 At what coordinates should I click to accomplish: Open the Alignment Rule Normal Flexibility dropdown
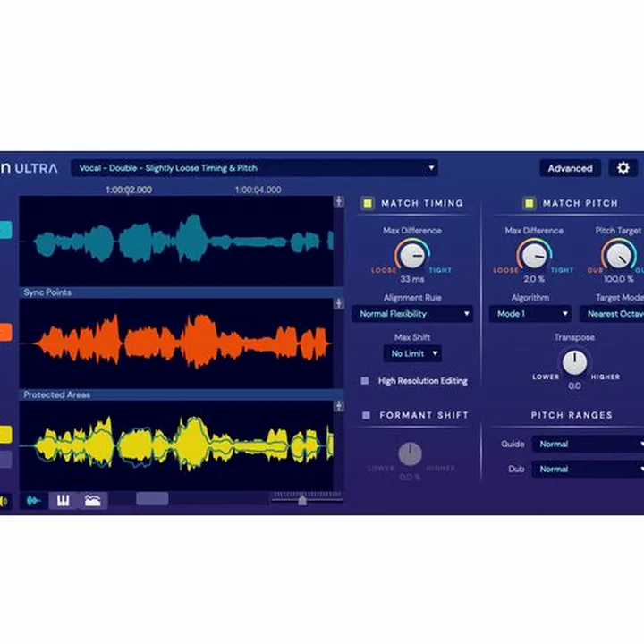tap(412, 314)
